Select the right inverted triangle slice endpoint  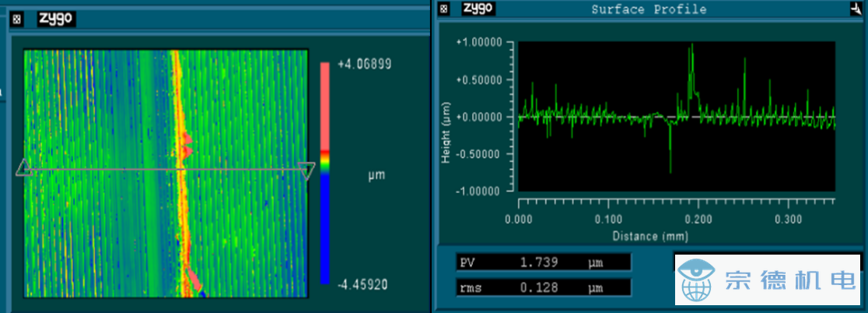(x=306, y=171)
